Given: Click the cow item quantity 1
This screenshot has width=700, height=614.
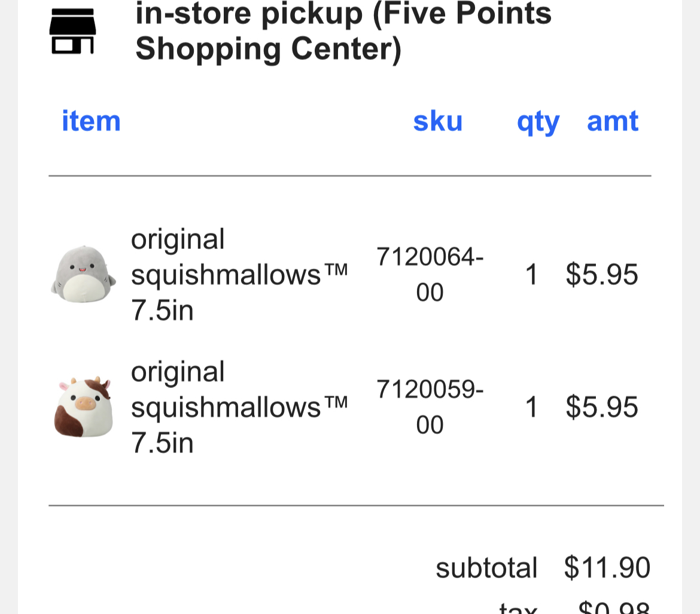Looking at the screenshot, I should click(531, 408).
